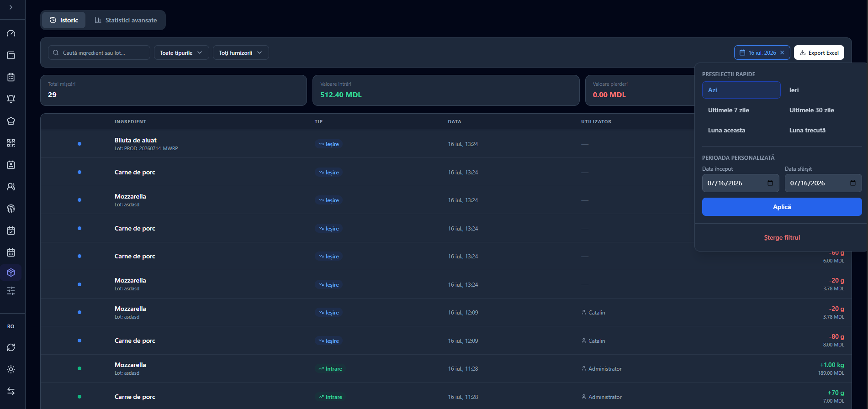868x409 pixels.
Task: Expand the sidebar with the top chevron
Action: coord(11,8)
